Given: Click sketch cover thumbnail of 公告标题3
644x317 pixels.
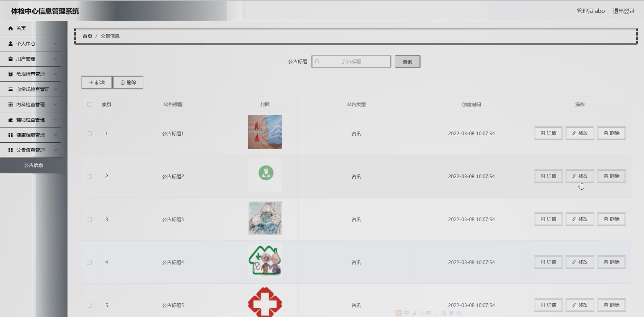Looking at the screenshot, I should coord(265,218).
